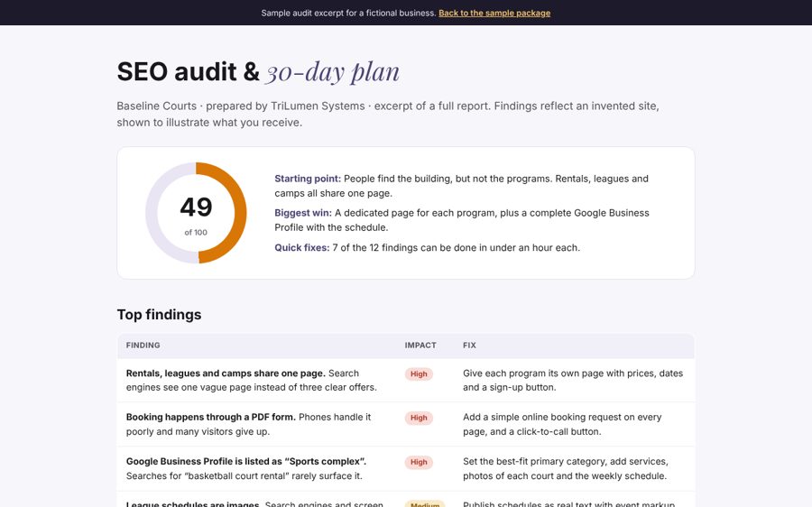Click the FINDING column header
The height and width of the screenshot is (507, 812).
[143, 345]
